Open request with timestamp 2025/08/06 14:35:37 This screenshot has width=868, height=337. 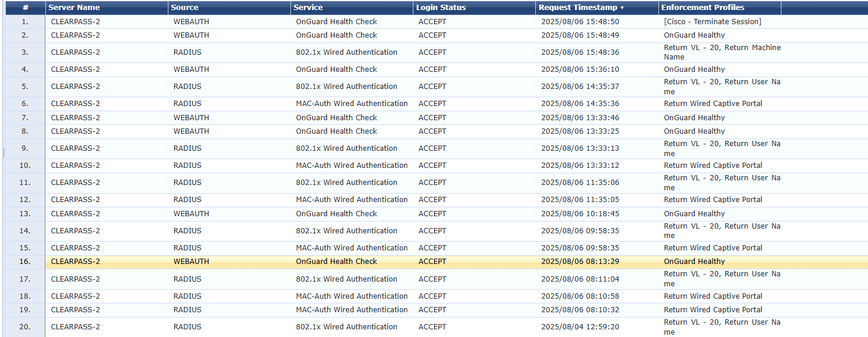[580, 87]
